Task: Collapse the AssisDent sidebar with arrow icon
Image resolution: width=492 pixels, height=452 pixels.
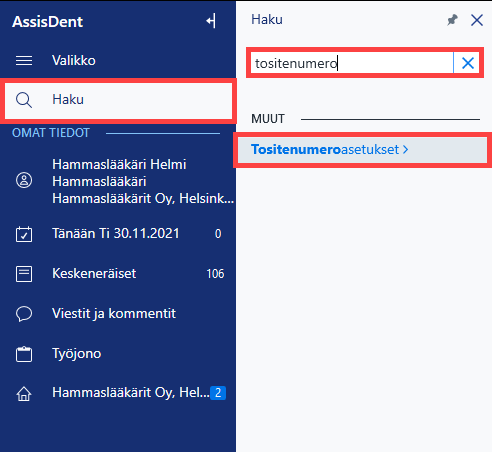Action: (x=211, y=21)
